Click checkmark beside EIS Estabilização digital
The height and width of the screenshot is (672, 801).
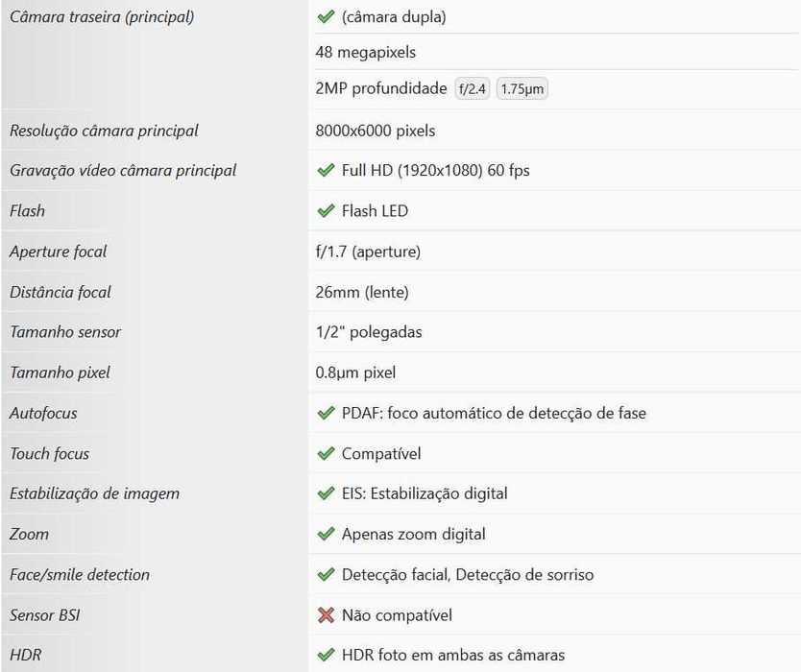[326, 494]
